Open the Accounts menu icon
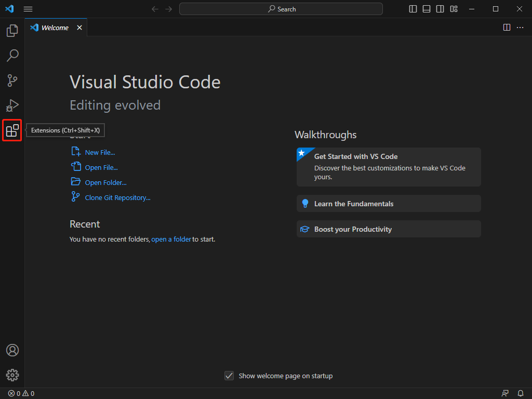 (x=12, y=350)
